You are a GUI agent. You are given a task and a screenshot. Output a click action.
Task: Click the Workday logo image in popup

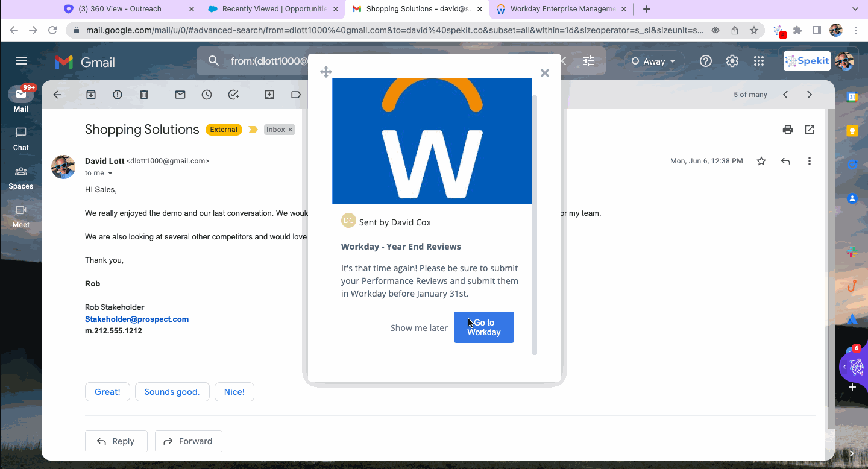click(x=432, y=140)
